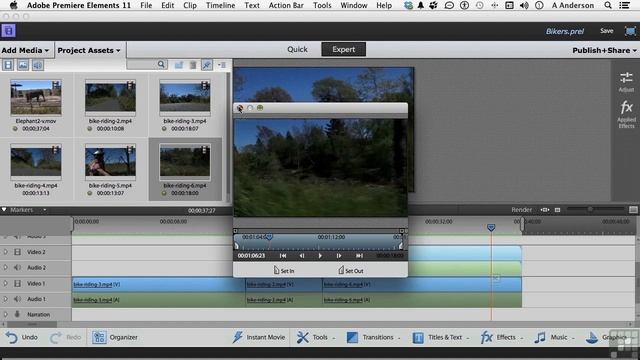
Task: Click the Narration track microphone icon
Action: pyautogui.click(x=17, y=314)
